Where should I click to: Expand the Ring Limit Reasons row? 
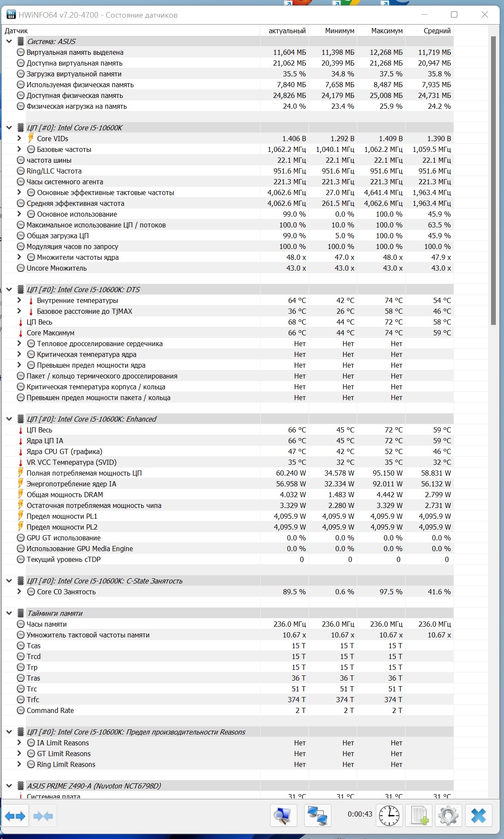[19, 764]
